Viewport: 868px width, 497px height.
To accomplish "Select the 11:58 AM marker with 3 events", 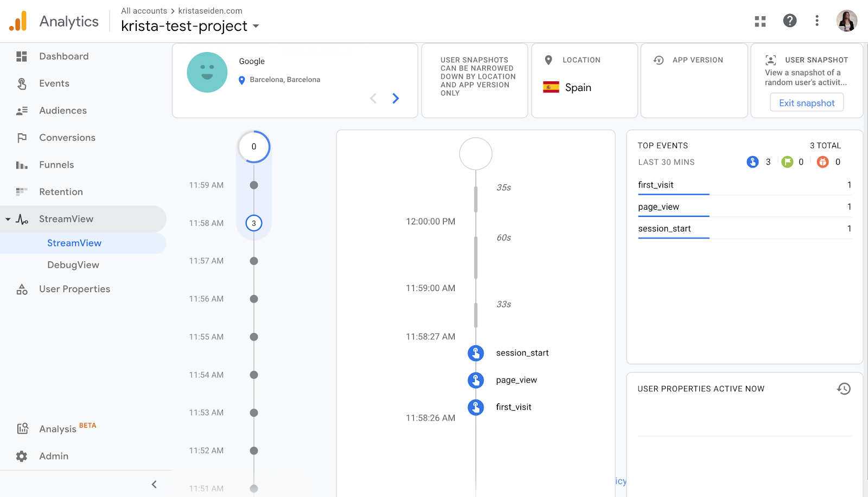I will (254, 223).
